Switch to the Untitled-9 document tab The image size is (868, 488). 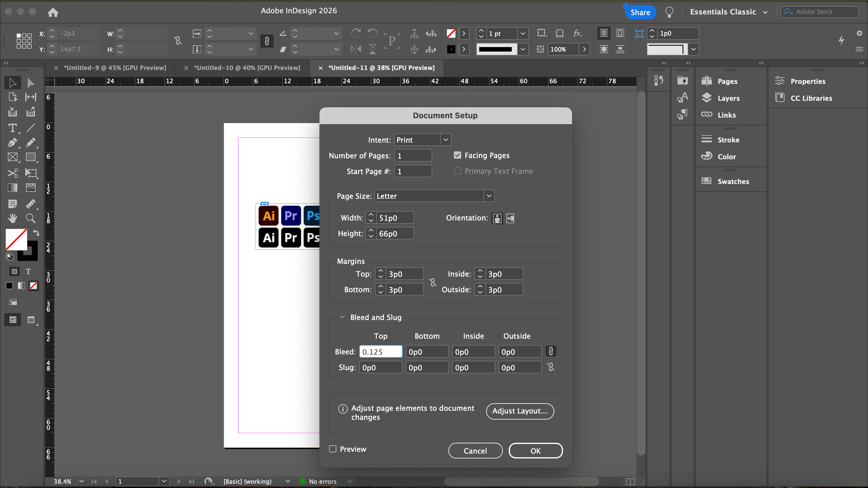(115, 68)
